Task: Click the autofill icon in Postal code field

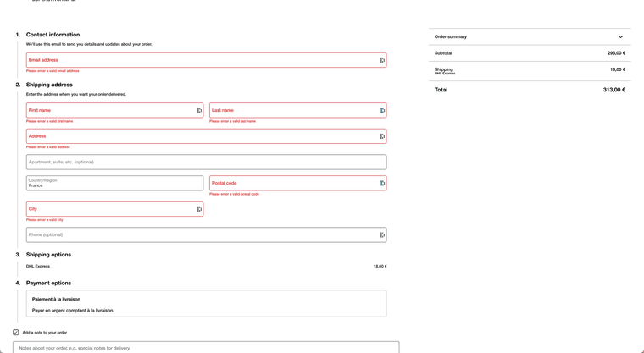Action: pyautogui.click(x=382, y=183)
